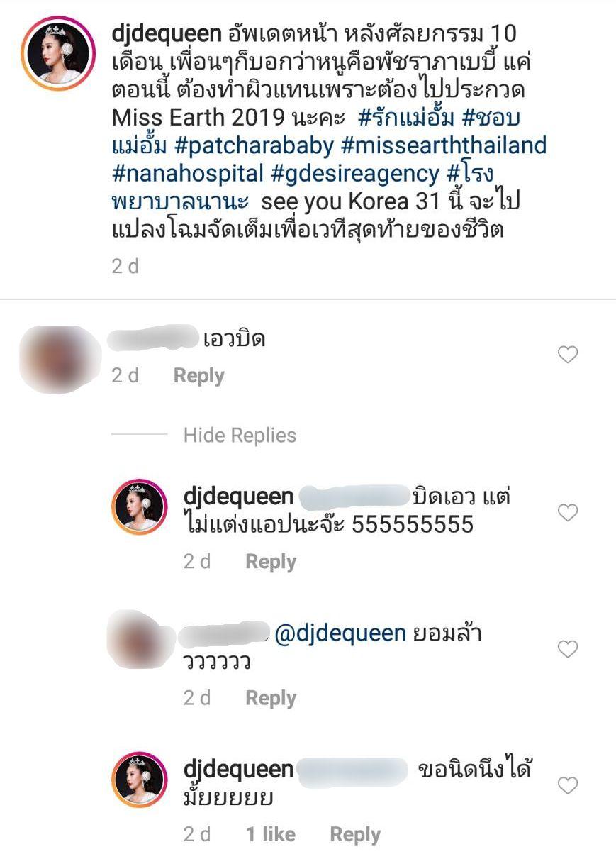Open #nanahospital hashtag
This screenshot has width=616, height=859.
tap(189, 173)
